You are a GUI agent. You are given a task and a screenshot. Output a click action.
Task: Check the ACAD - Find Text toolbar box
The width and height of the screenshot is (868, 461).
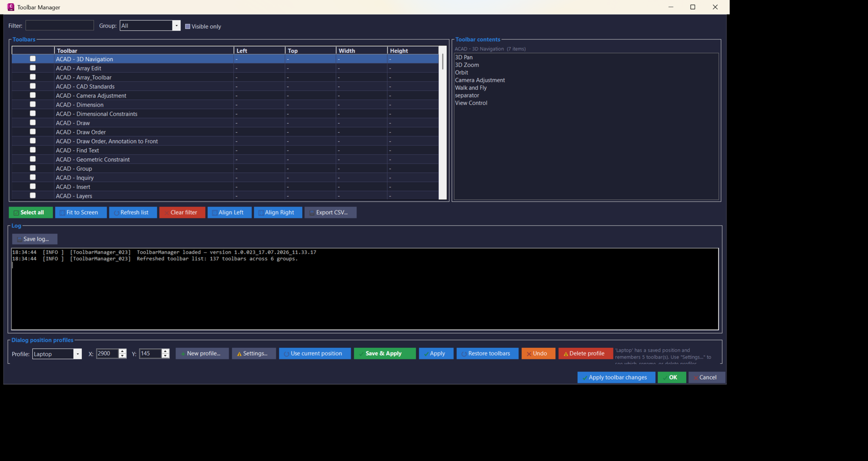pyautogui.click(x=33, y=150)
